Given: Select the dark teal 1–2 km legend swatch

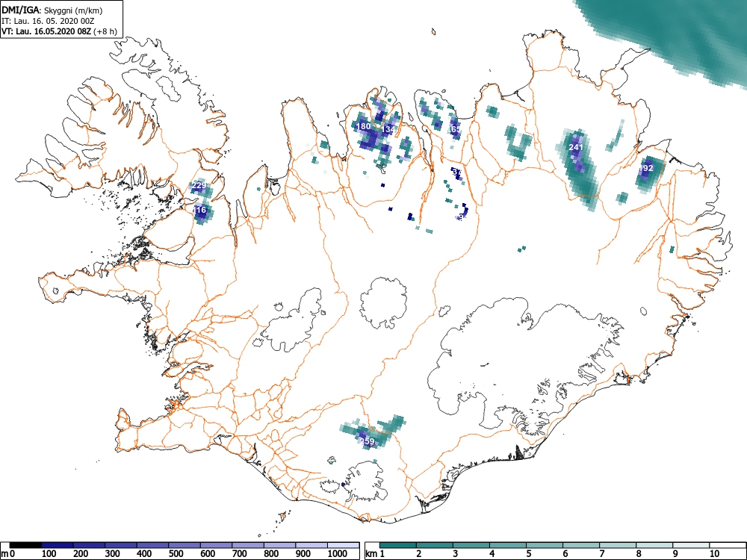Looking at the screenshot, I should (x=398, y=545).
